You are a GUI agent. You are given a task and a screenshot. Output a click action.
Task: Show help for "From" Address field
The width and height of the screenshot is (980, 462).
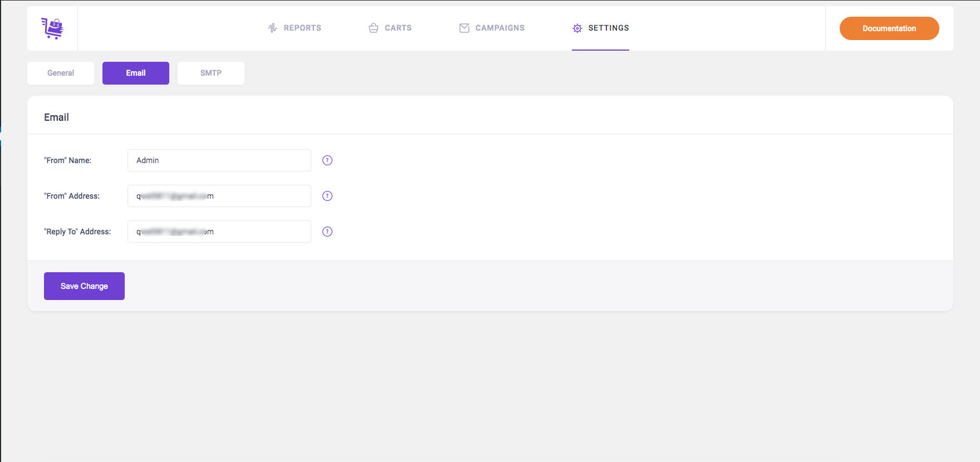pyautogui.click(x=327, y=196)
